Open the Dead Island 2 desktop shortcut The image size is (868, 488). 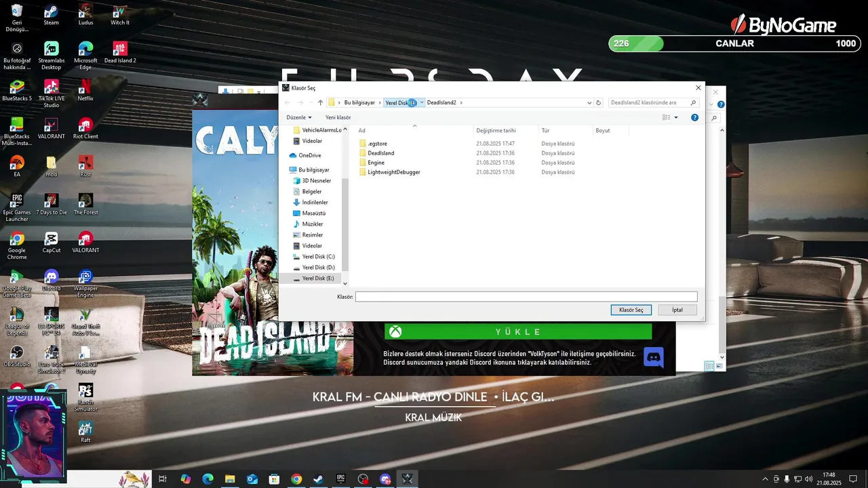pyautogui.click(x=120, y=53)
